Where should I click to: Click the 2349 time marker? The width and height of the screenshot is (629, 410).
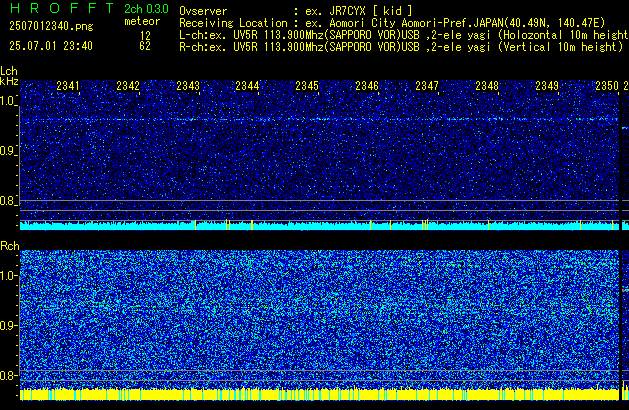[x=547, y=86]
